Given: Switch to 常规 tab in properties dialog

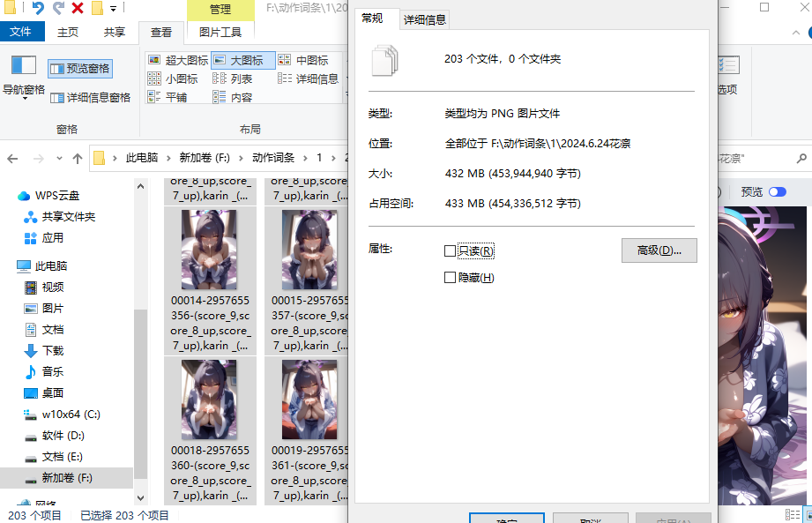Looking at the screenshot, I should (x=372, y=19).
